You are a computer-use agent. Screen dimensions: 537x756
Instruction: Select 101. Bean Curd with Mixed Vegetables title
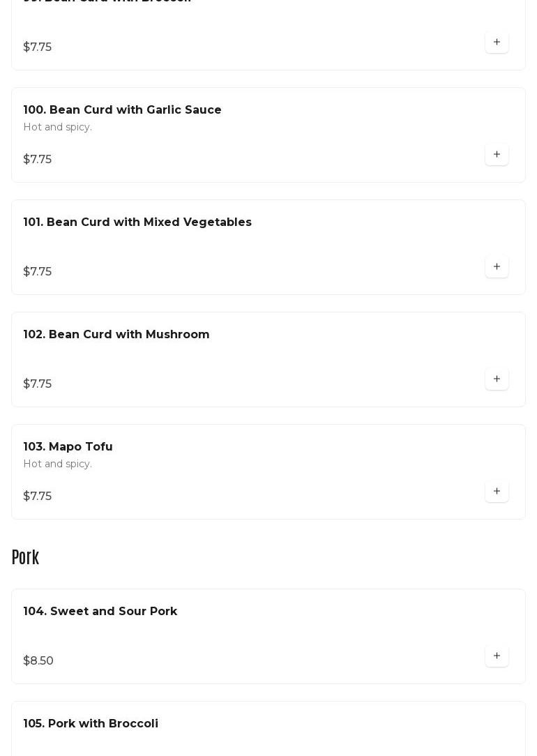tap(137, 222)
